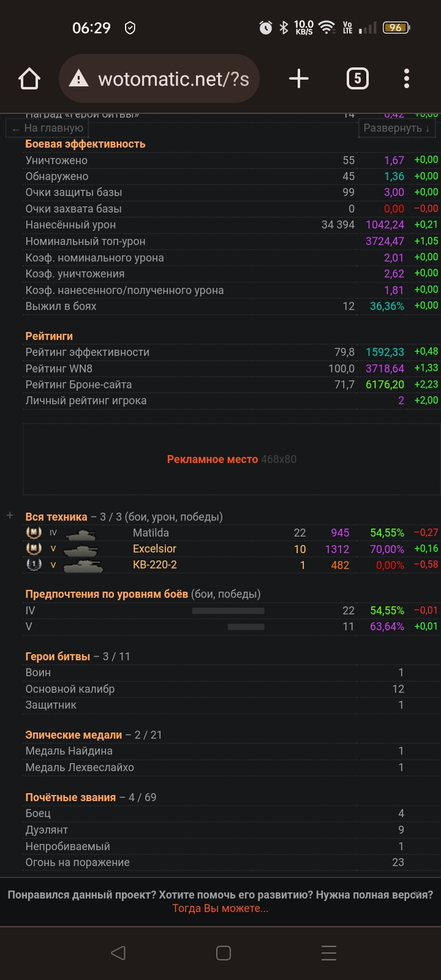This screenshot has height=980, width=441.
Task: Click the 'Развернуть ↓' expand button
Action: [x=396, y=128]
